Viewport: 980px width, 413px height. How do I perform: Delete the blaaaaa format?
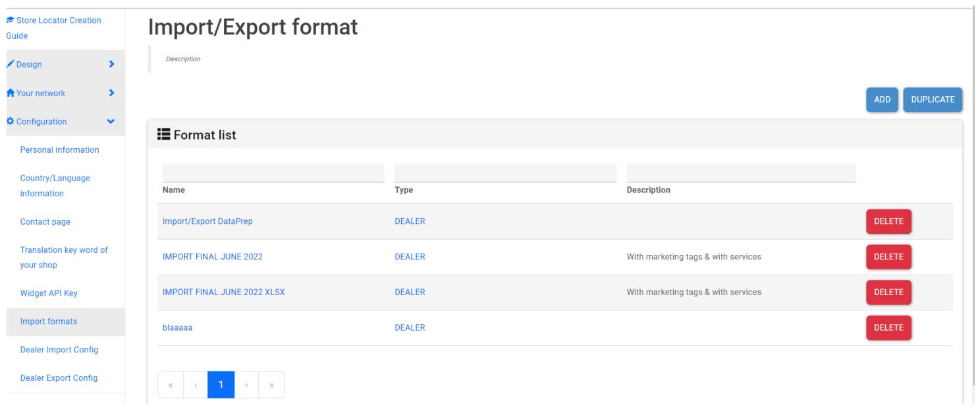pyautogui.click(x=888, y=327)
